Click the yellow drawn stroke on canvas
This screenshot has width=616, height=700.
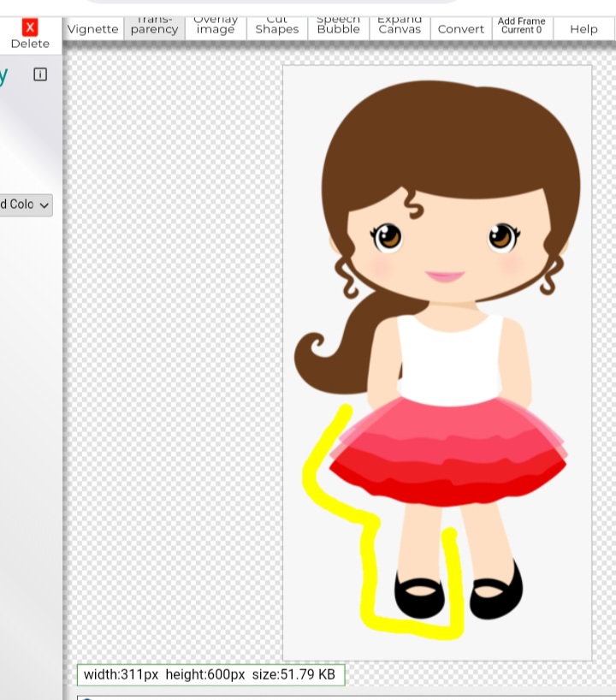tap(370, 565)
